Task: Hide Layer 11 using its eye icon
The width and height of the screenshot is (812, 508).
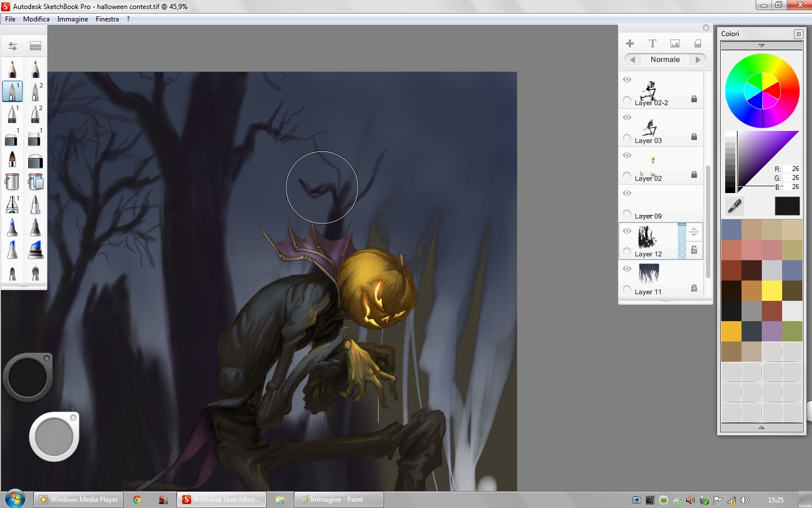Action: pos(627,269)
